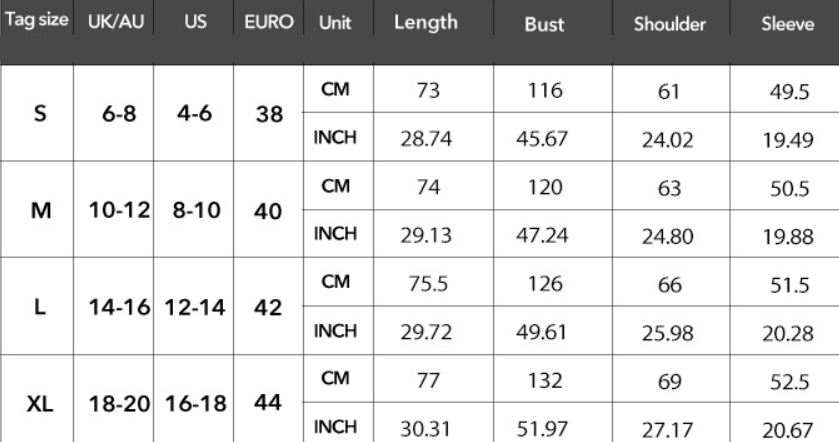Select the S tag size cell
Viewport: 839px width, 442px height.
click(x=40, y=113)
